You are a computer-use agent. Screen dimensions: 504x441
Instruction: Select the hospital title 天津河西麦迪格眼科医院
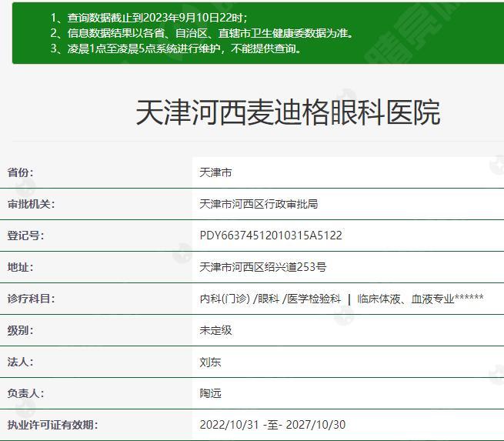coord(288,112)
